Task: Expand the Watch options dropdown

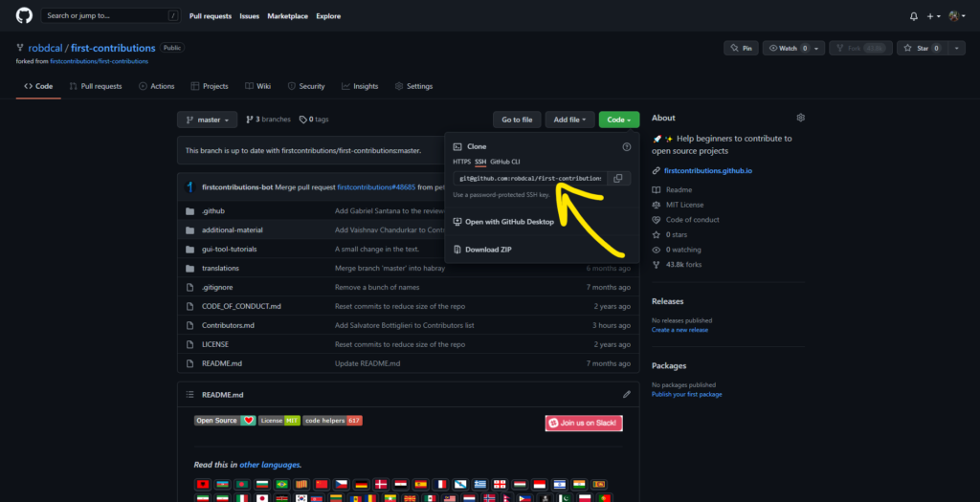Action: [818, 48]
